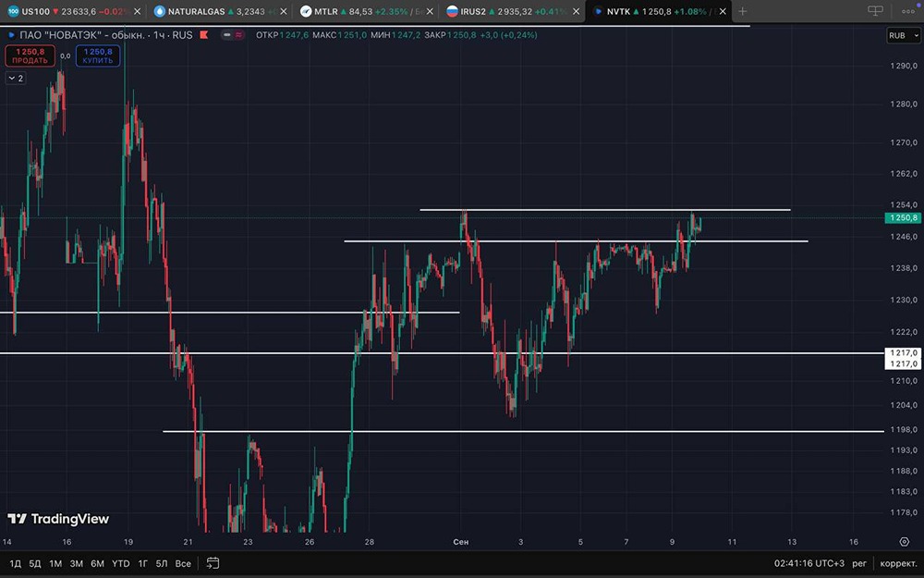924x578 pixels.
Task: Click the Novatek logo beside chart title
Action: [x=10, y=35]
